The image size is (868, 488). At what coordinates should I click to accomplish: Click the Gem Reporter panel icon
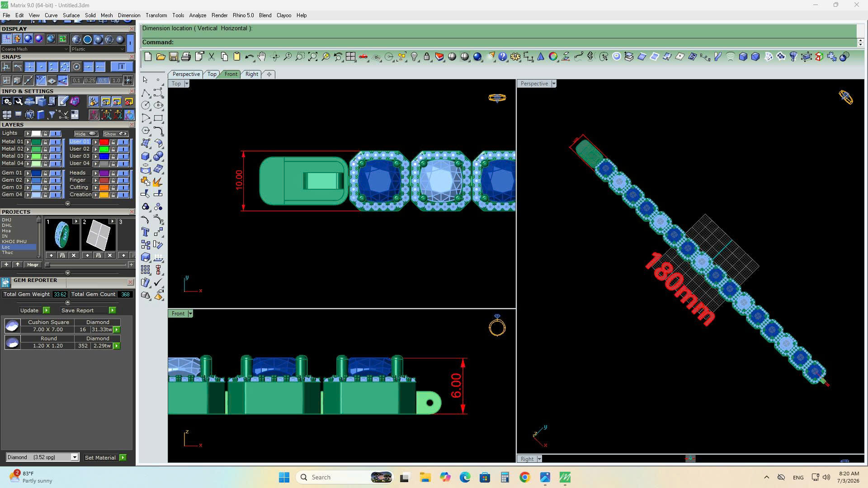tap(5, 282)
